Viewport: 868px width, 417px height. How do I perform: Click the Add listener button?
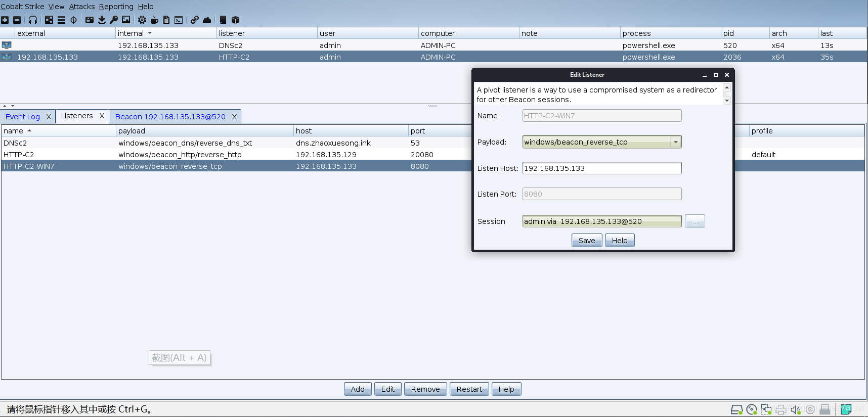click(x=358, y=389)
